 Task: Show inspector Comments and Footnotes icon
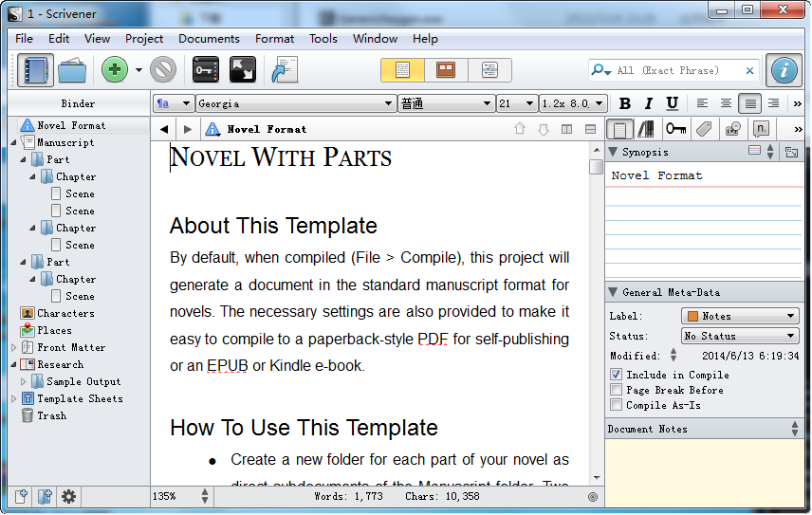click(761, 129)
